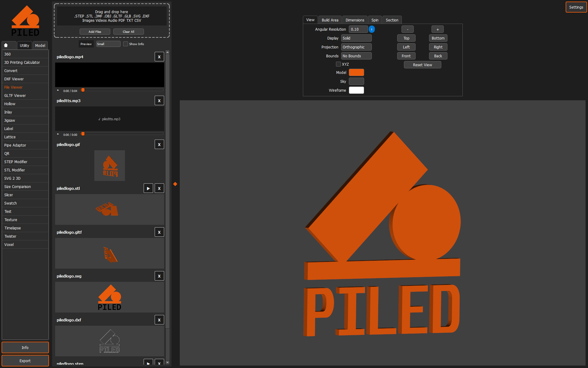Set view to Bottom

(x=438, y=38)
